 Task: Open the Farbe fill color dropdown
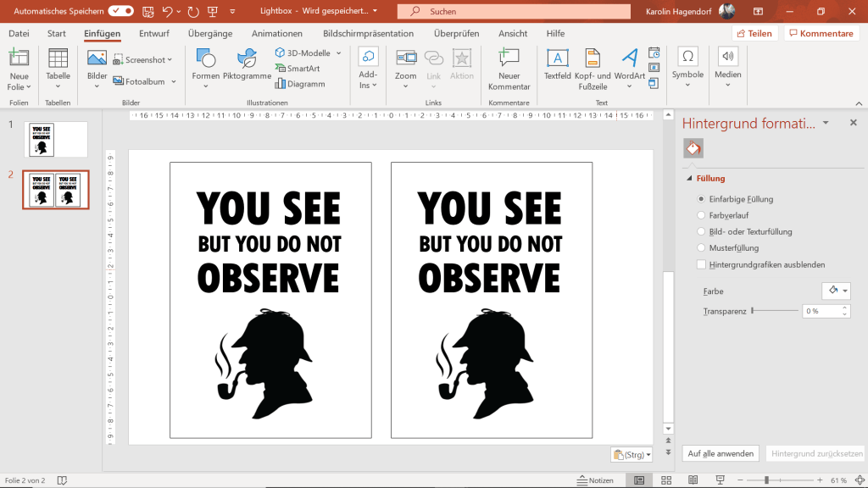click(x=836, y=291)
